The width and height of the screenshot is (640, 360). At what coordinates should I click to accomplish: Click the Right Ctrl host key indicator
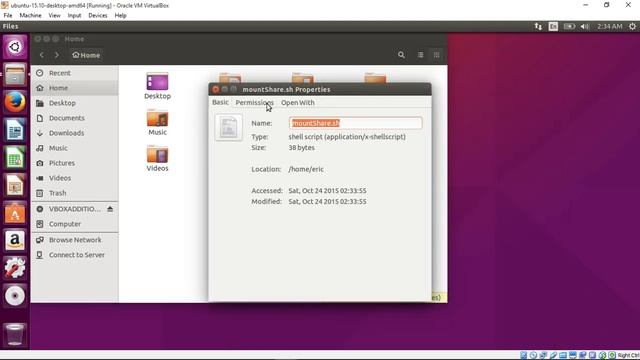(629, 356)
